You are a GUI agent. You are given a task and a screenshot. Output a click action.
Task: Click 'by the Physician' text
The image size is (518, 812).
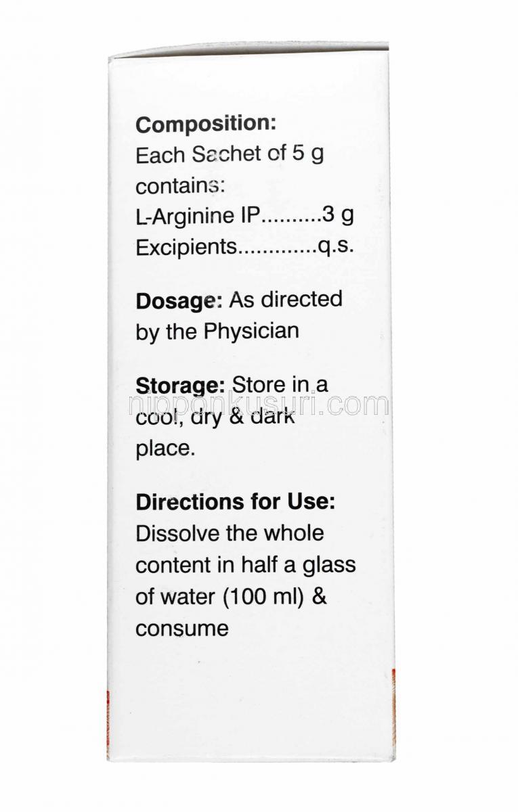(x=217, y=332)
